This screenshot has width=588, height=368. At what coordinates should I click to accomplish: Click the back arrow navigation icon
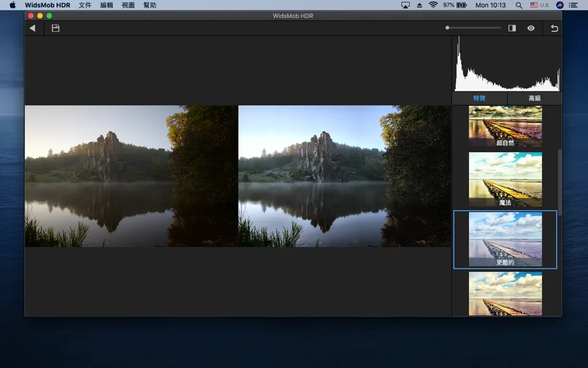pyautogui.click(x=32, y=28)
